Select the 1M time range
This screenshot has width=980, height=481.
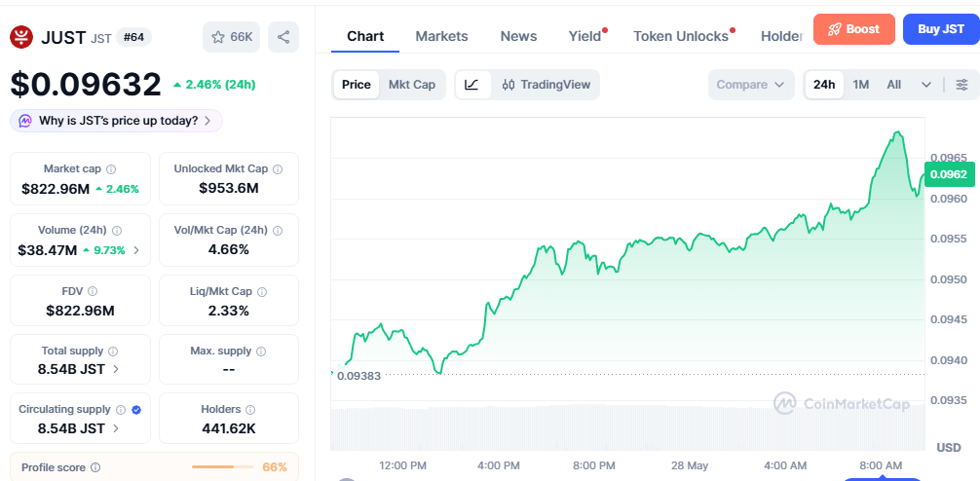tap(860, 85)
